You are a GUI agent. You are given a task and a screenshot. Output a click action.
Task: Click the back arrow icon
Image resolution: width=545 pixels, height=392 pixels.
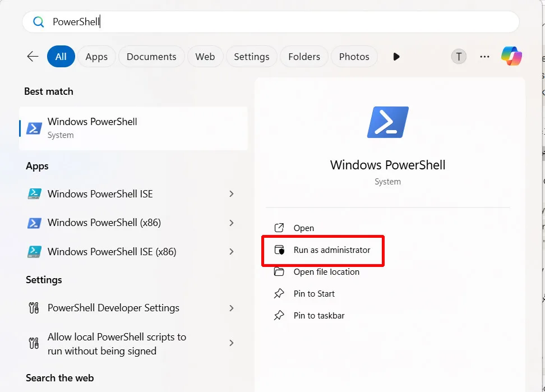coord(33,57)
